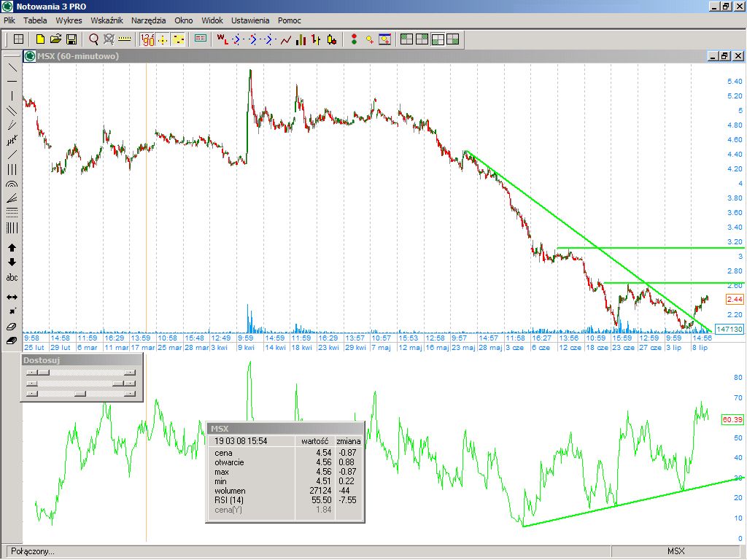
Task: Click right arrow of third Dostosuj slider
Action: click(130, 394)
